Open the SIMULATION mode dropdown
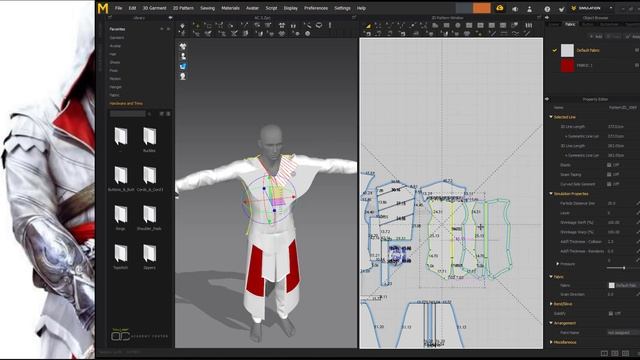This screenshot has height=360, width=640. click(611, 8)
